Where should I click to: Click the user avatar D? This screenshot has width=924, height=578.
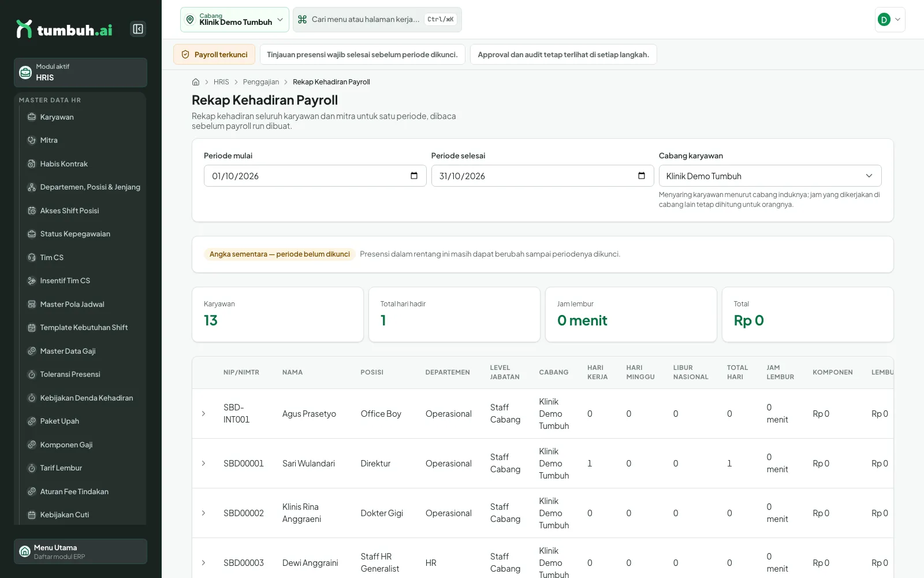(x=884, y=20)
